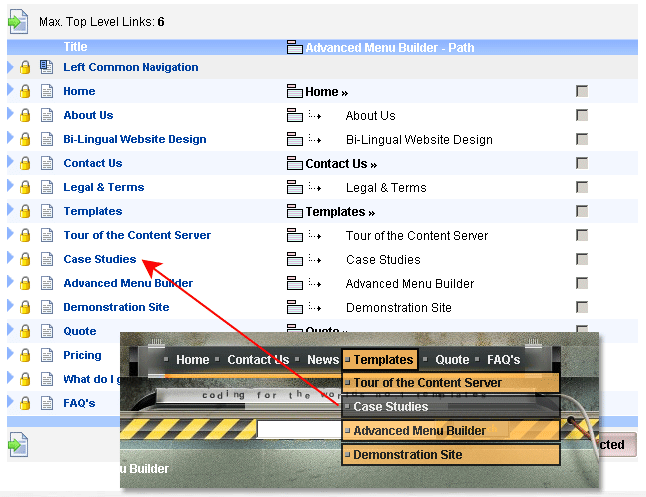Click the lock icon beside Case Studies

[x=25, y=259]
